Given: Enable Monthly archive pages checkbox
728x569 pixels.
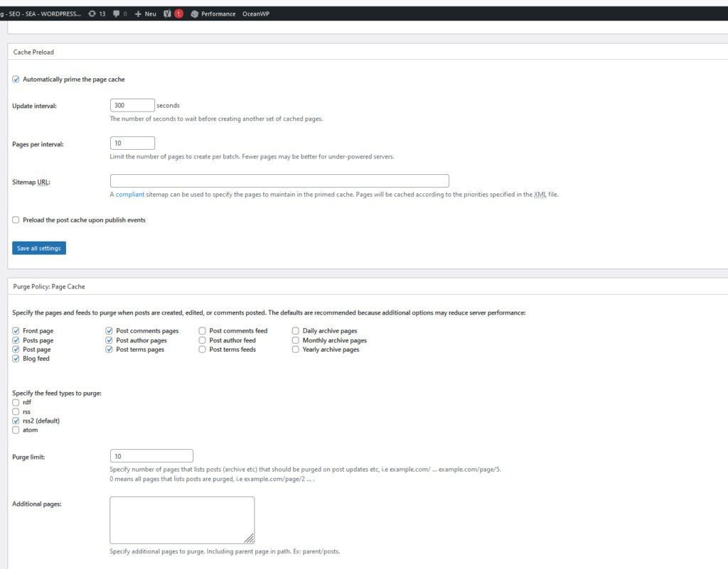Looking at the screenshot, I should (296, 340).
